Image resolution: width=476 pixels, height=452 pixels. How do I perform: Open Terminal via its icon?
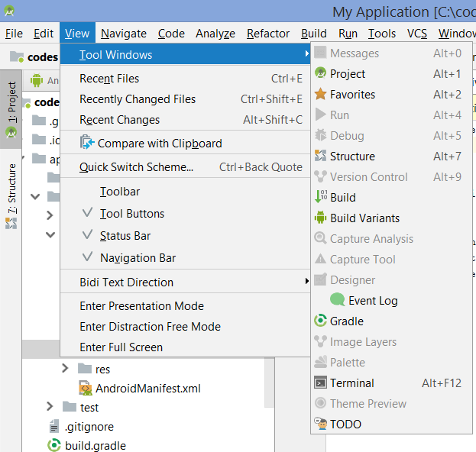click(x=321, y=383)
